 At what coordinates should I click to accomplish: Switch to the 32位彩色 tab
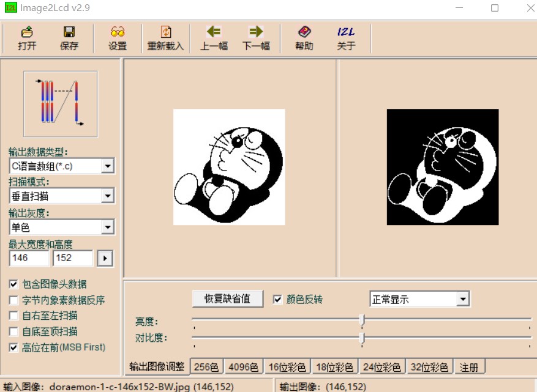tap(429, 367)
